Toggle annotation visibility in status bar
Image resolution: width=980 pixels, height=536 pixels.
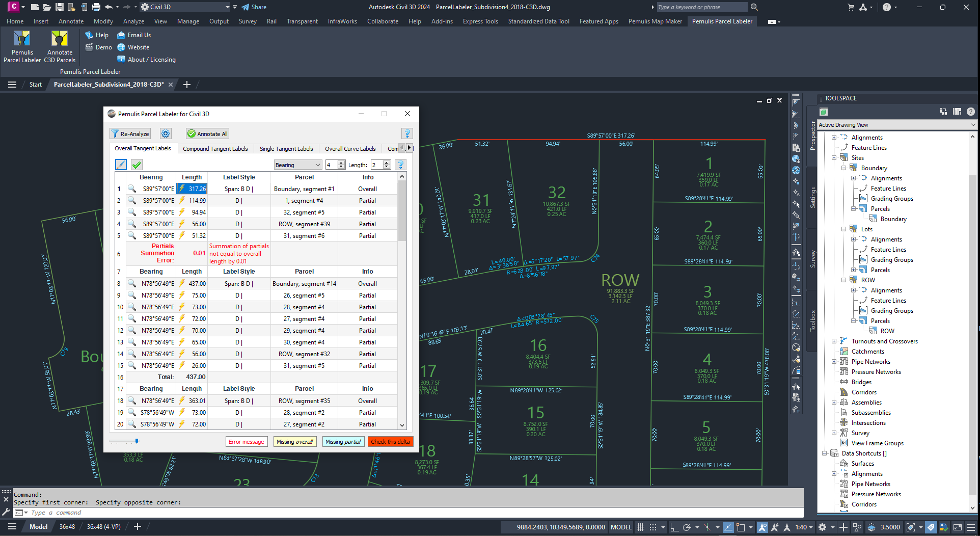(762, 527)
